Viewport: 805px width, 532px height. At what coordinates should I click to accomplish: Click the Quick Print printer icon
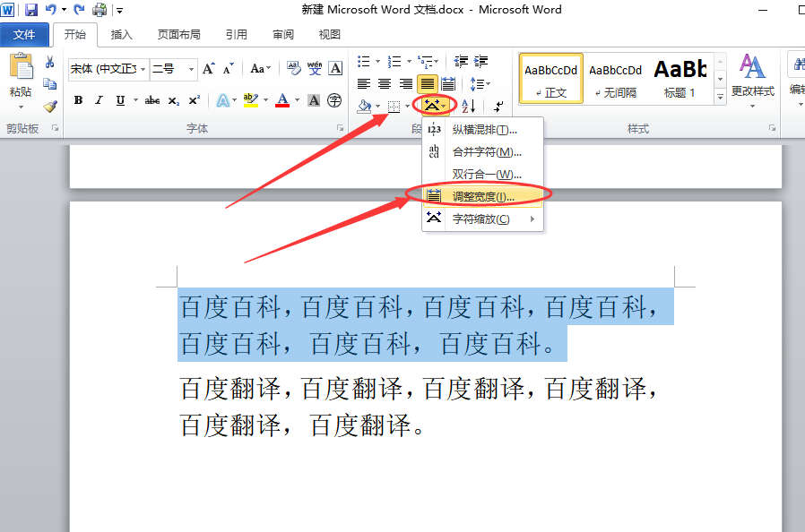pyautogui.click(x=100, y=9)
